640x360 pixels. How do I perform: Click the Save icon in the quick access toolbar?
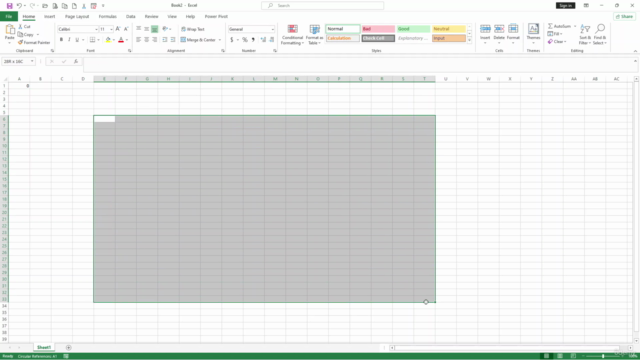point(9,6)
